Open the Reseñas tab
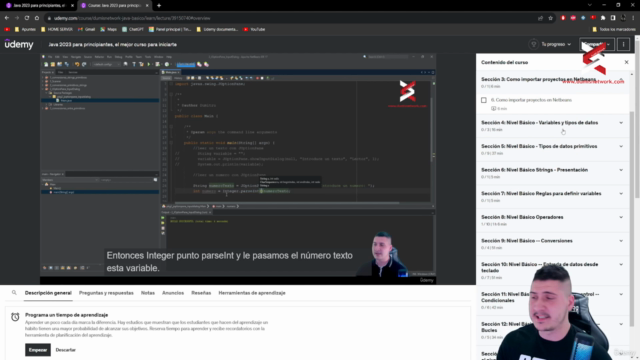 (201, 293)
